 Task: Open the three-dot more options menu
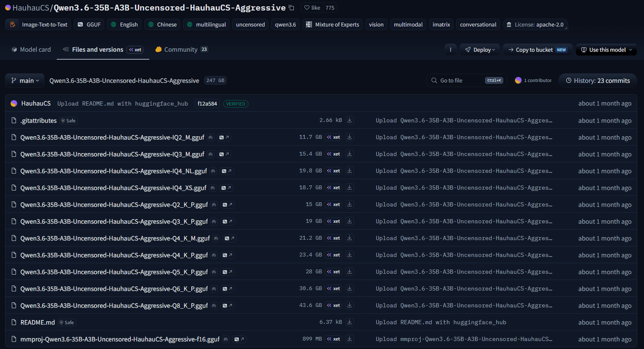(451, 50)
